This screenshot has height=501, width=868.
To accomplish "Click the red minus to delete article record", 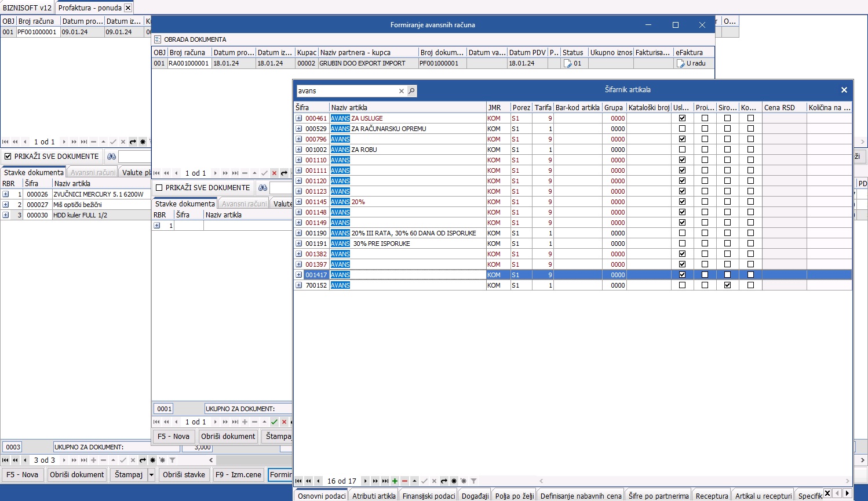I will pos(404,481).
